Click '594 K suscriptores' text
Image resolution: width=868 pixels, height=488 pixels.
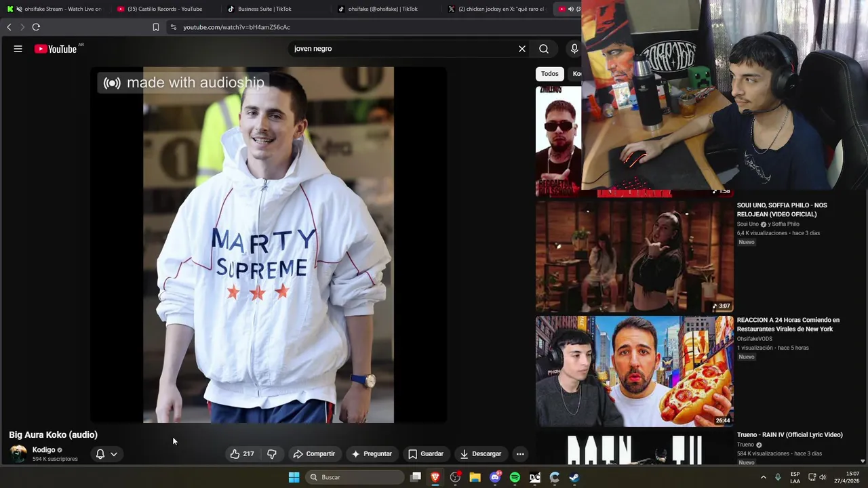point(55,459)
